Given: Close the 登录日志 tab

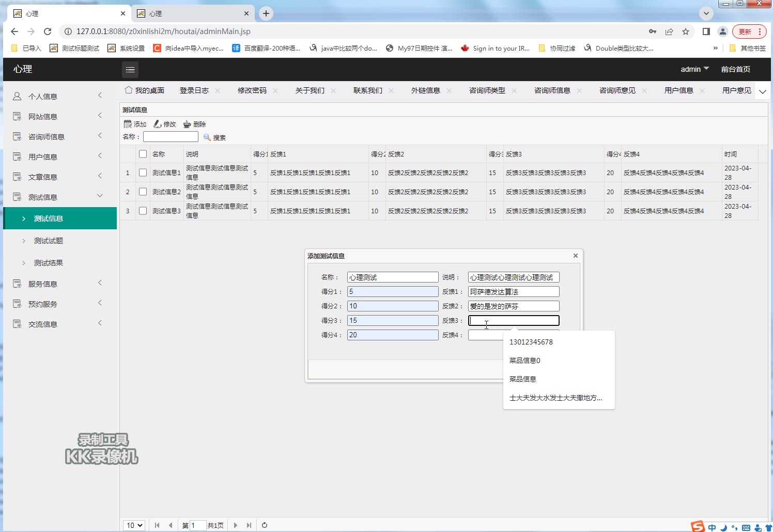Looking at the screenshot, I should click(218, 91).
